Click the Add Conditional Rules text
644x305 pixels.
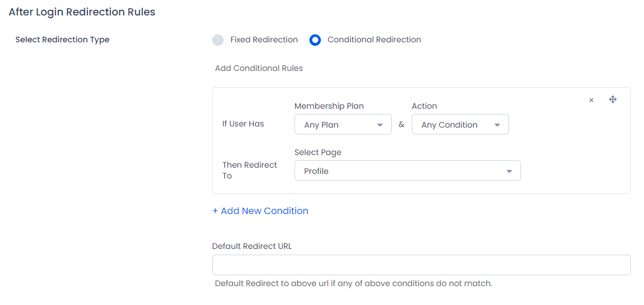(x=259, y=68)
